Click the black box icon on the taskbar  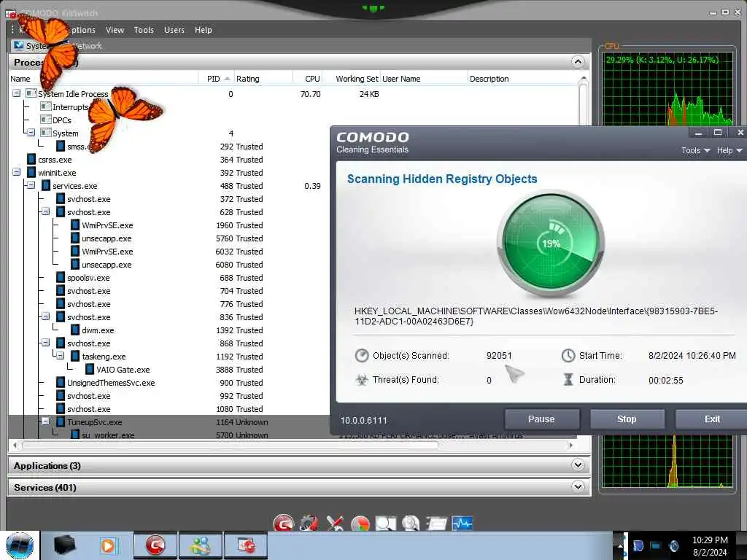coord(64,545)
